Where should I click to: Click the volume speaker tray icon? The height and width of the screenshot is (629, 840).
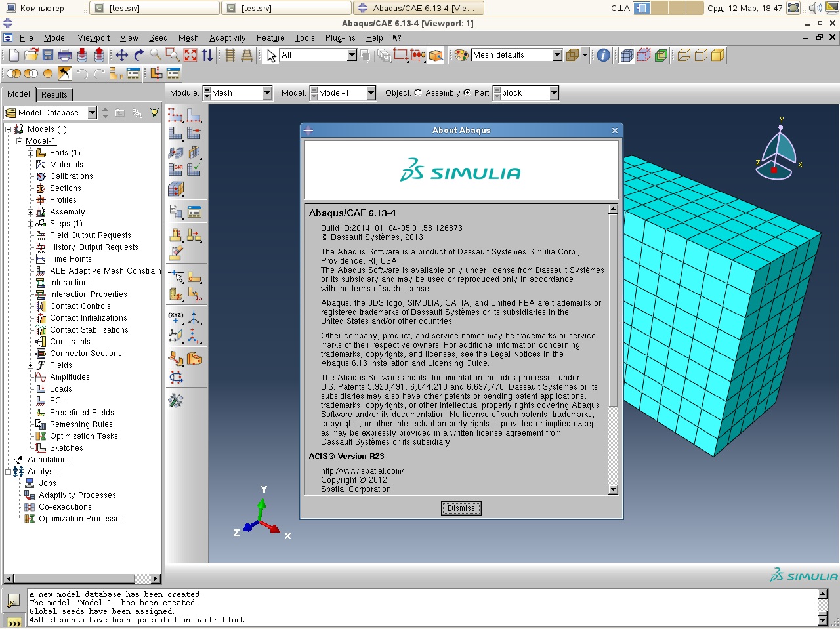pyautogui.click(x=815, y=8)
